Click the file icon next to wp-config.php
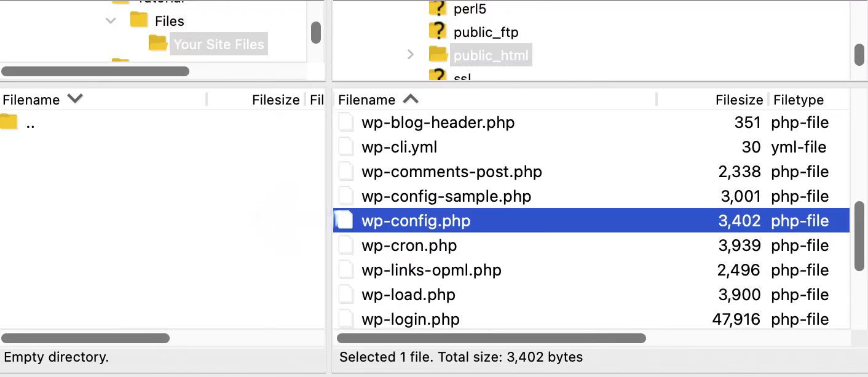The image size is (868, 377). [345, 220]
